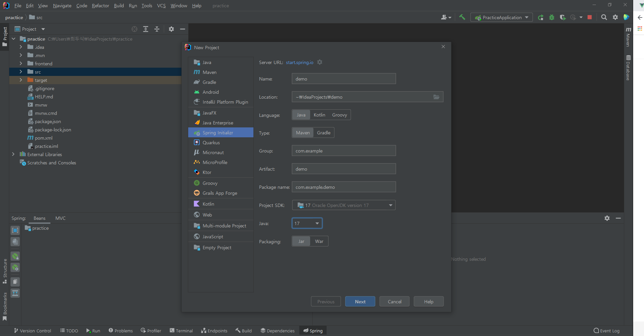Open Project panel options gear
The width and height of the screenshot is (644, 336).
click(171, 29)
